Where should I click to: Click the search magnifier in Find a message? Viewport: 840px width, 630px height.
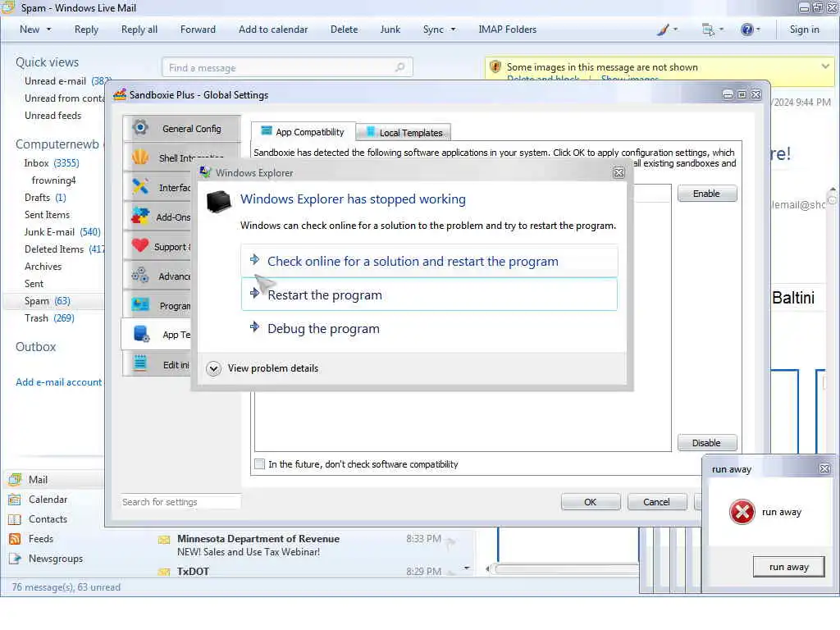point(399,67)
